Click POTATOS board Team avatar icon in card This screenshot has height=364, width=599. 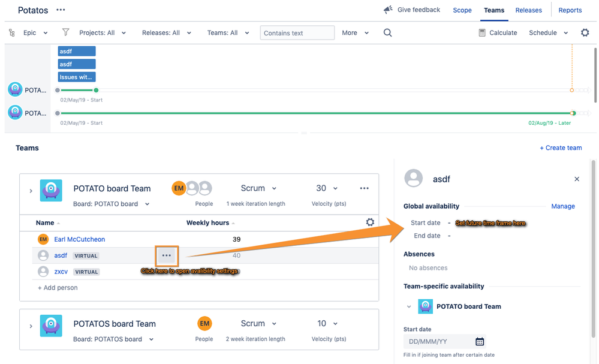tap(51, 326)
